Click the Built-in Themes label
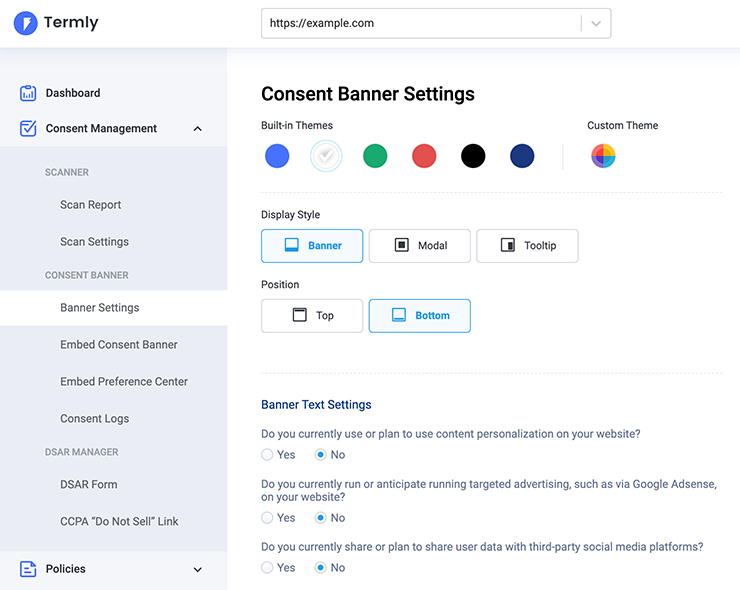The image size is (740, 590). tap(297, 126)
